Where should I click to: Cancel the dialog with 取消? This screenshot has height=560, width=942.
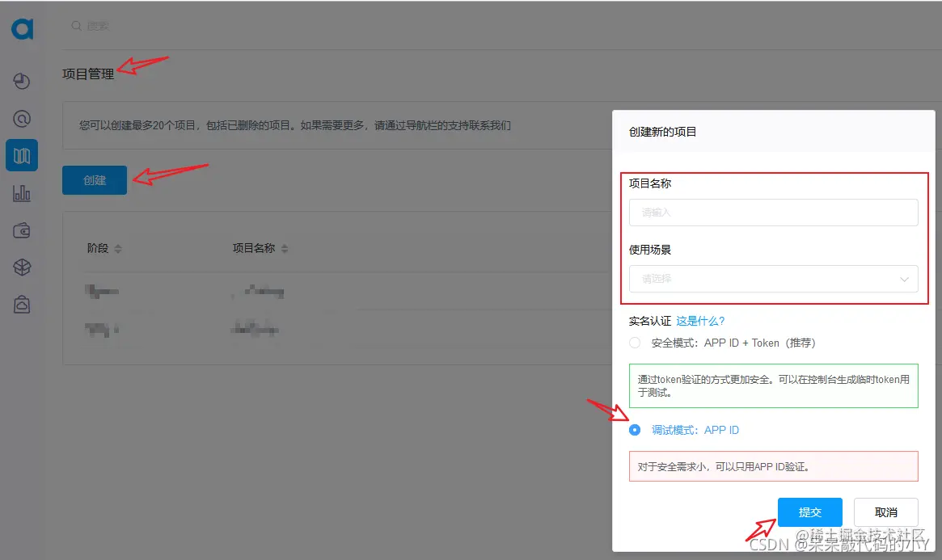[885, 512]
